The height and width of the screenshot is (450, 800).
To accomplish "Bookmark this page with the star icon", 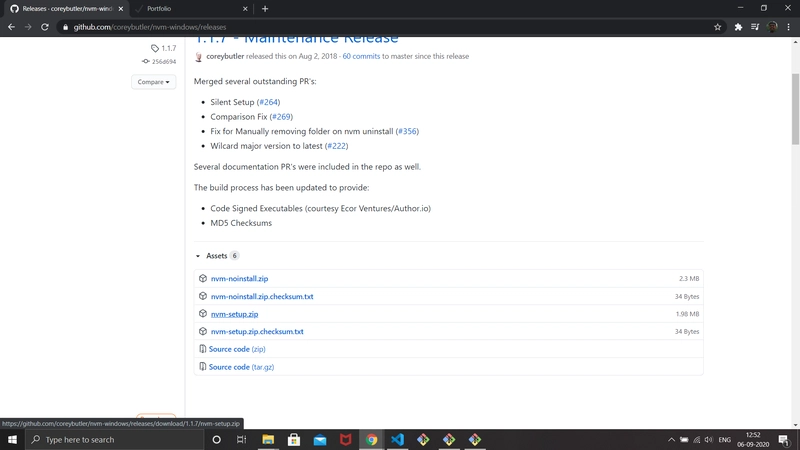I will [717, 27].
